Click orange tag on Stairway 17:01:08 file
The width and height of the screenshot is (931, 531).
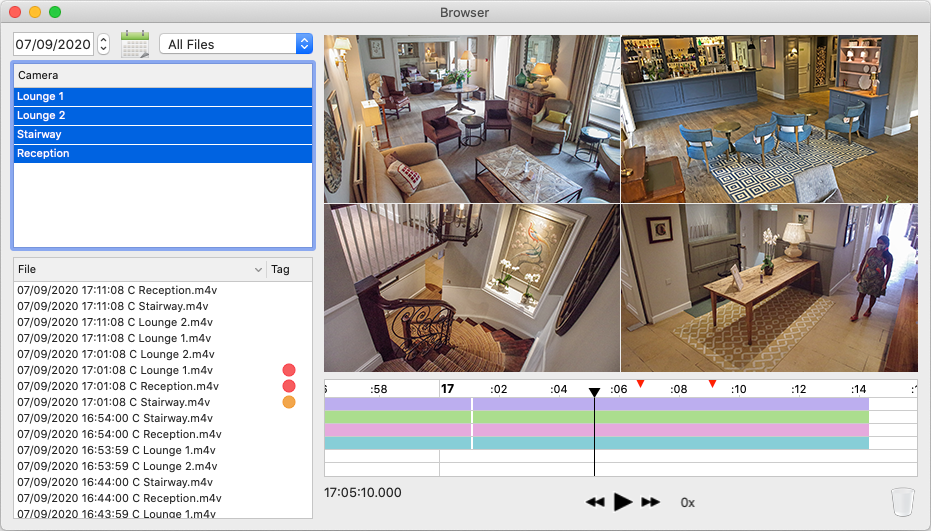point(289,402)
